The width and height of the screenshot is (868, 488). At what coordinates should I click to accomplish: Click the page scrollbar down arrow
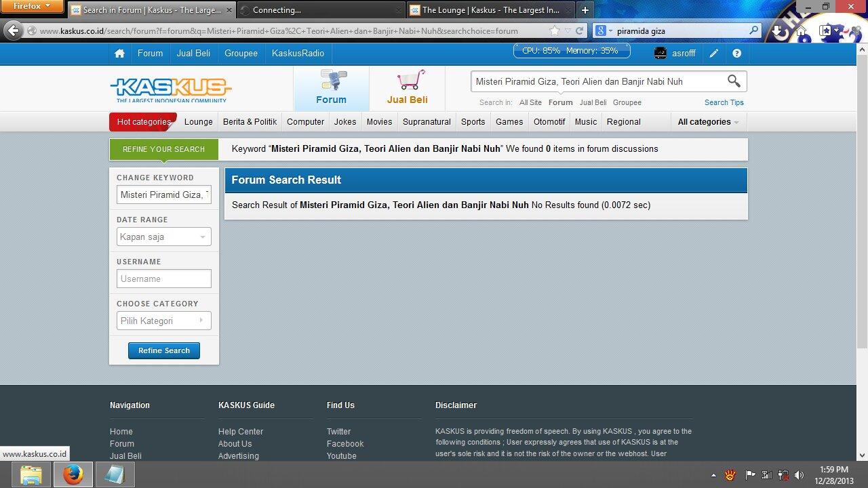click(x=863, y=455)
